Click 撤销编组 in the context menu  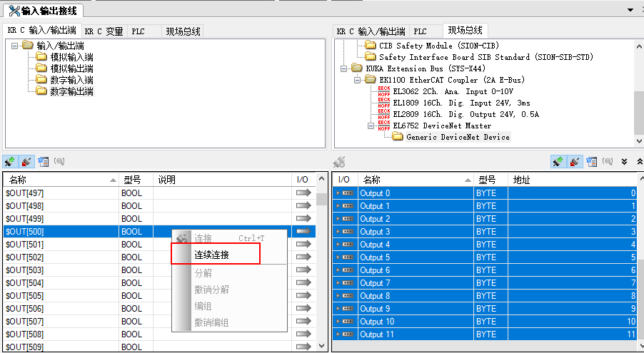[228, 322]
